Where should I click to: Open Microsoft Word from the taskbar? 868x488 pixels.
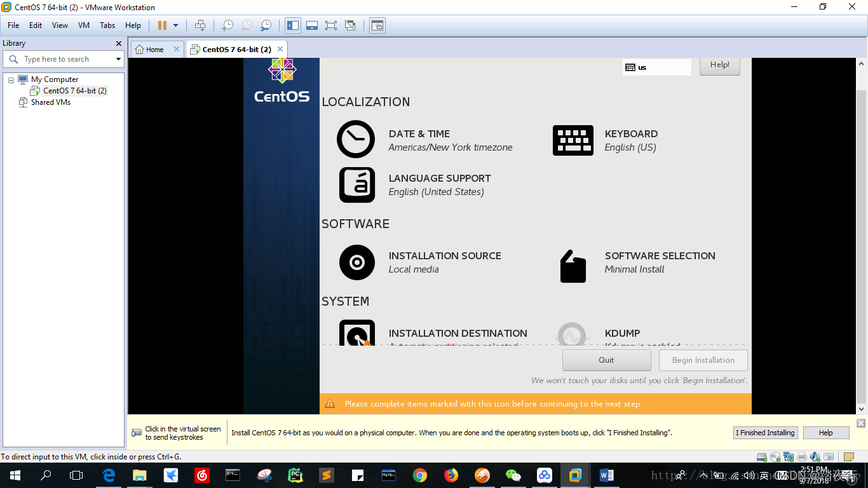(x=607, y=475)
